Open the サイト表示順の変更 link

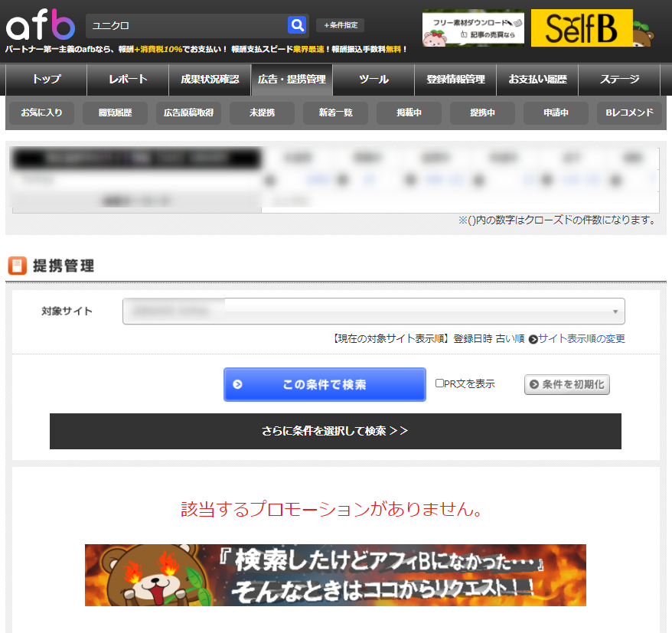(583, 338)
